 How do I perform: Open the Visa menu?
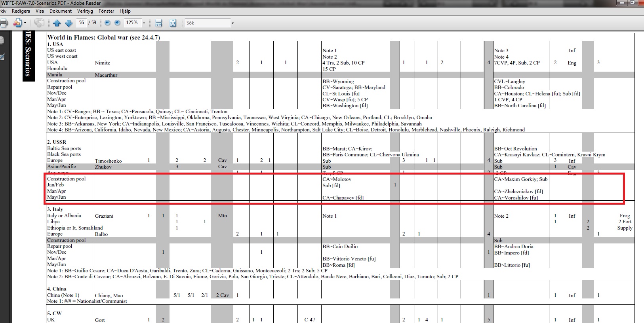click(x=40, y=11)
